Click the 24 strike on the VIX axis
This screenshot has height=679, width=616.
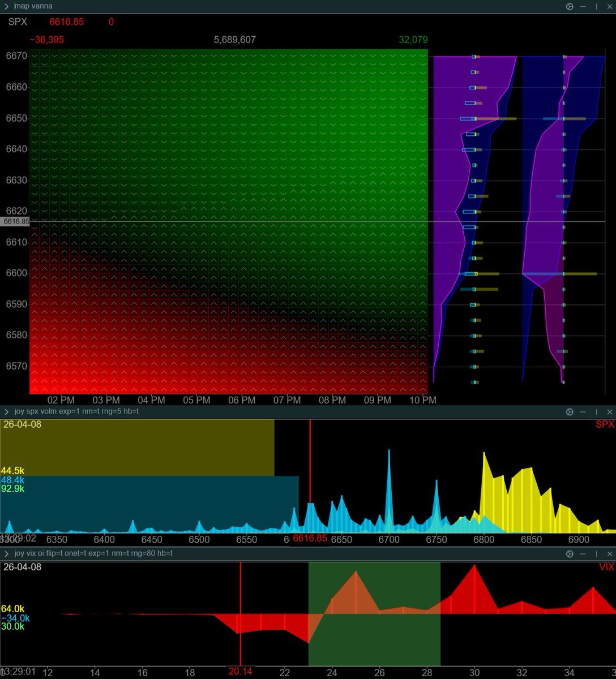click(332, 673)
